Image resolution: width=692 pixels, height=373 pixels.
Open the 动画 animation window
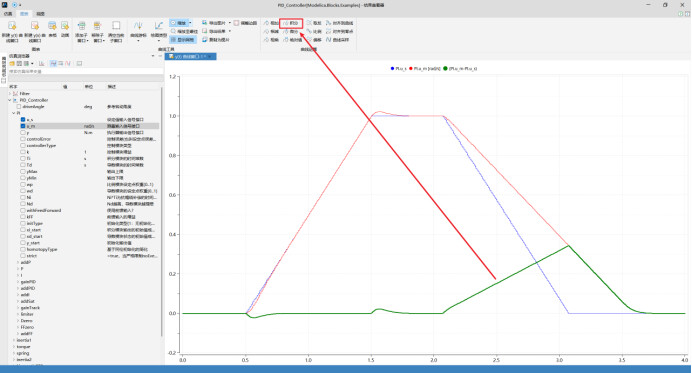pyautogui.click(x=65, y=29)
